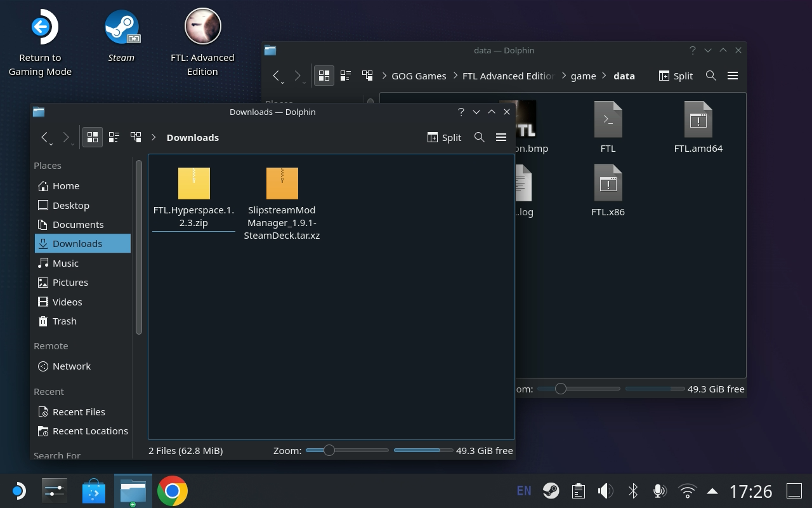Open Videos in Places panel

82,302
